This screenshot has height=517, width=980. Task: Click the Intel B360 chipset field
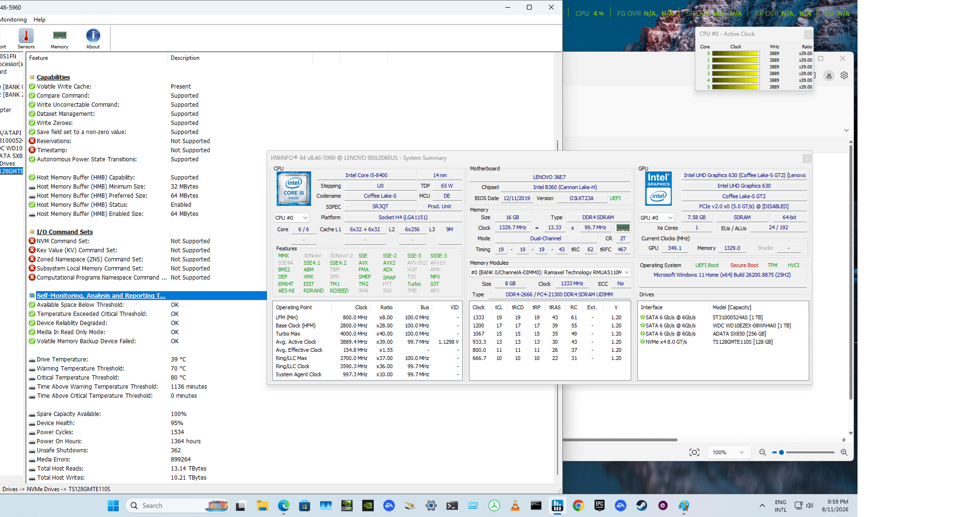tap(565, 188)
